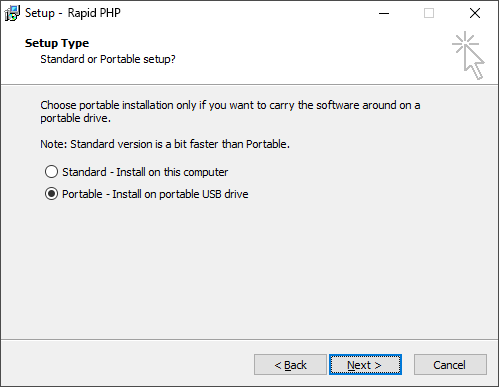Minimize the Setup window
The width and height of the screenshot is (499, 387).
384,13
